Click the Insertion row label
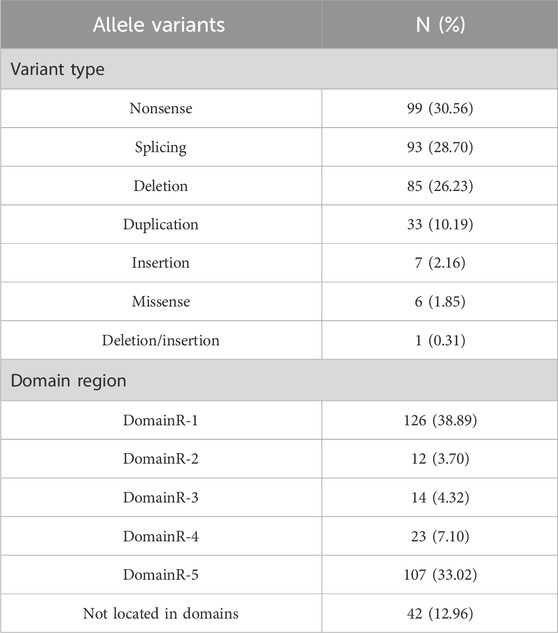The height and width of the screenshot is (633, 558). coord(161,263)
